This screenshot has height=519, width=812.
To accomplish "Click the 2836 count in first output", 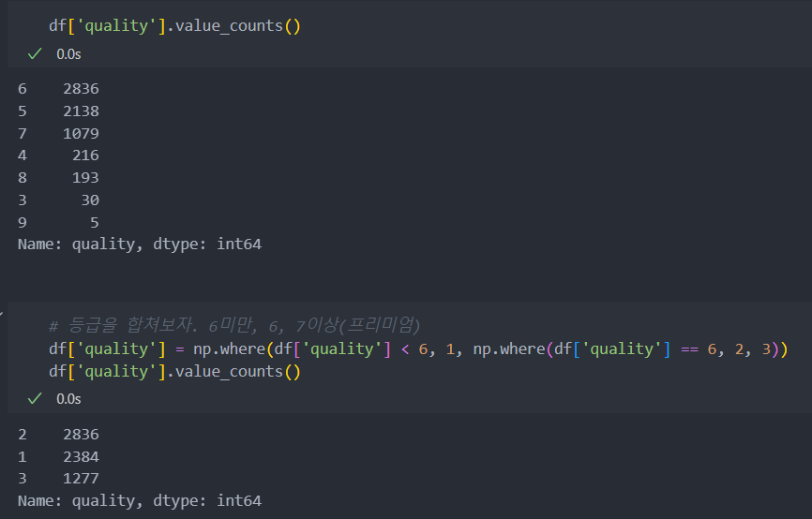I will click(81, 89).
